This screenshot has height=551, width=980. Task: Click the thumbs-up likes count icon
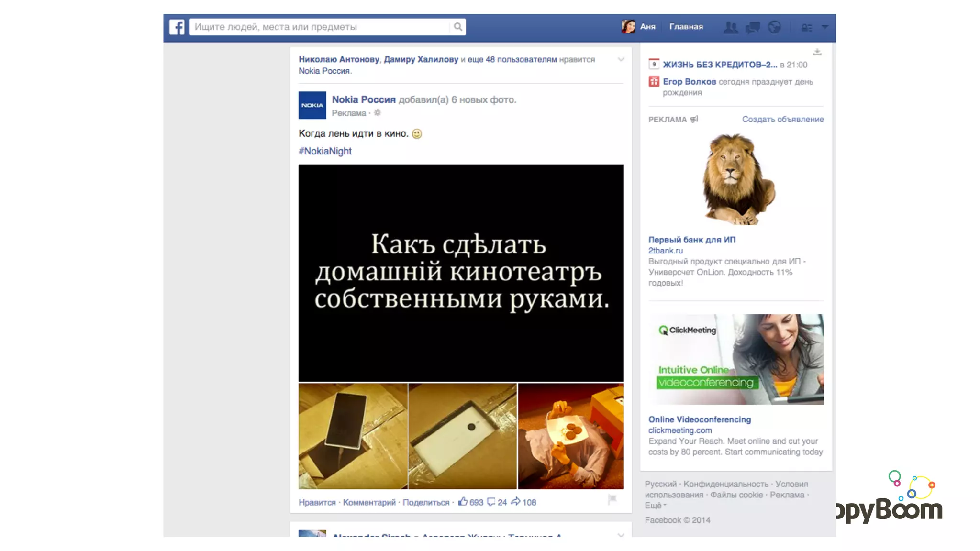(x=463, y=501)
